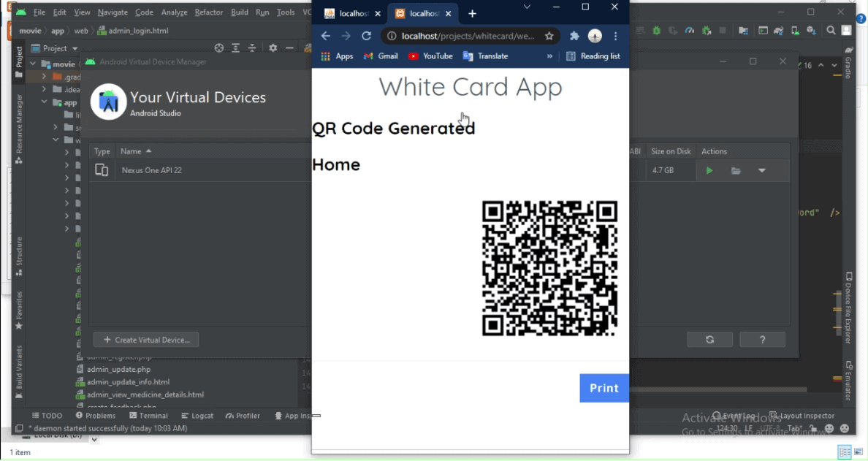868x461 pixels.
Task: Refresh the virtual devices list
Action: (x=709, y=339)
